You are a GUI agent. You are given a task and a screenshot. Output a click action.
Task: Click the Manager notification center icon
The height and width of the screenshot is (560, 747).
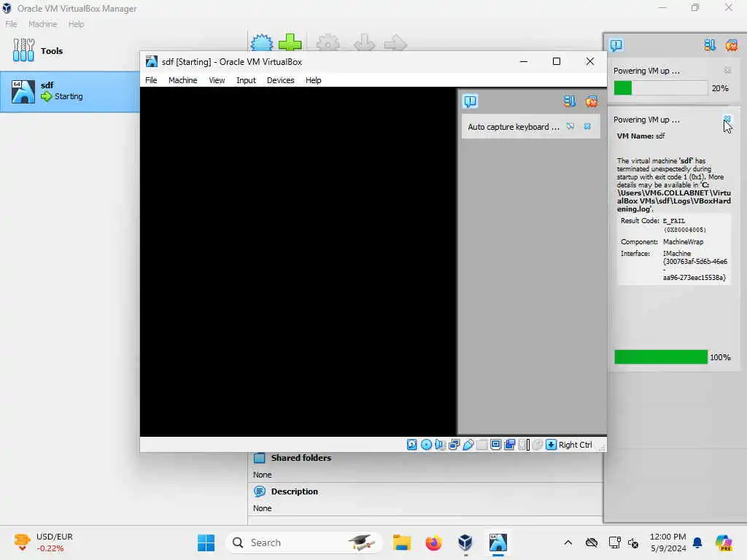(x=616, y=45)
